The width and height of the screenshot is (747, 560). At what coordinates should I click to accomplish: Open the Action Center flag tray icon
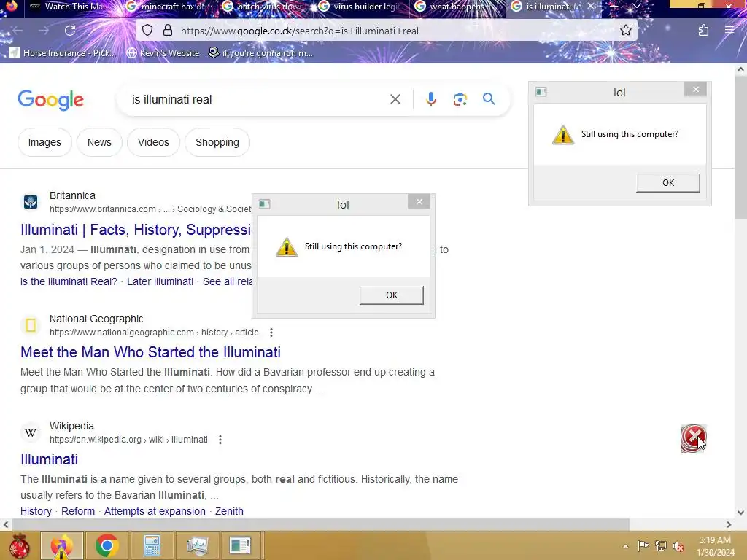(x=643, y=545)
